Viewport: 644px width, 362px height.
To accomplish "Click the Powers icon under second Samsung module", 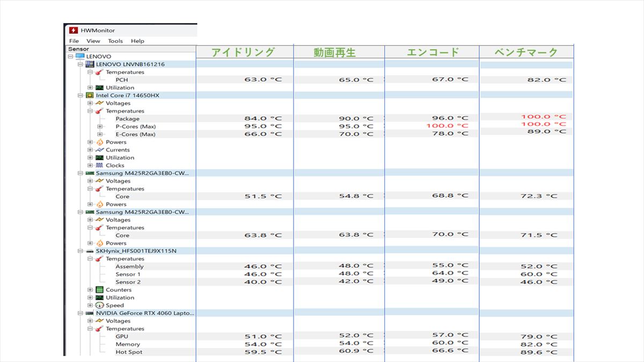I will click(x=99, y=243).
